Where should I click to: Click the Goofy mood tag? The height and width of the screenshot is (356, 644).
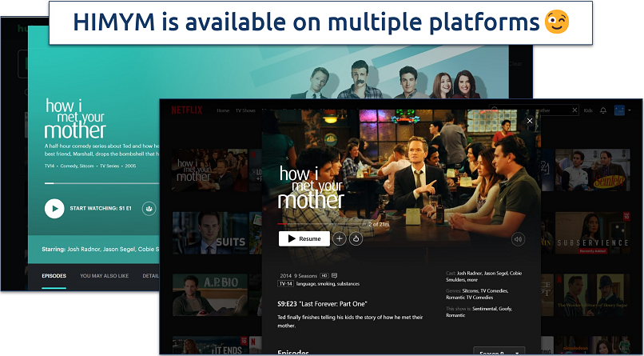[506, 309]
